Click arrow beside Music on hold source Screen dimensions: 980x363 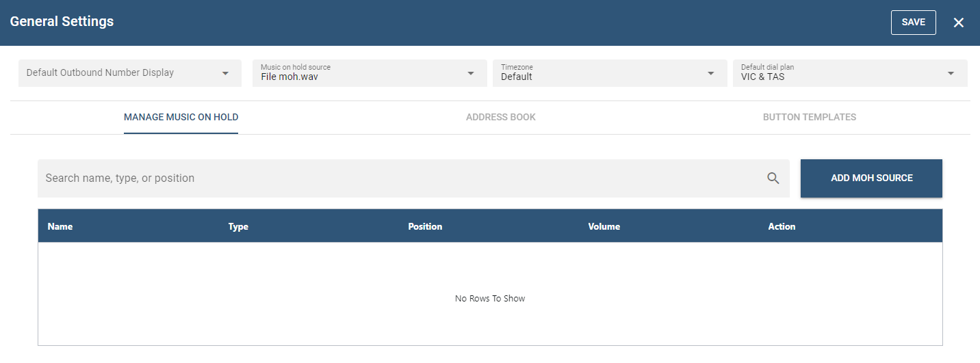(470, 73)
